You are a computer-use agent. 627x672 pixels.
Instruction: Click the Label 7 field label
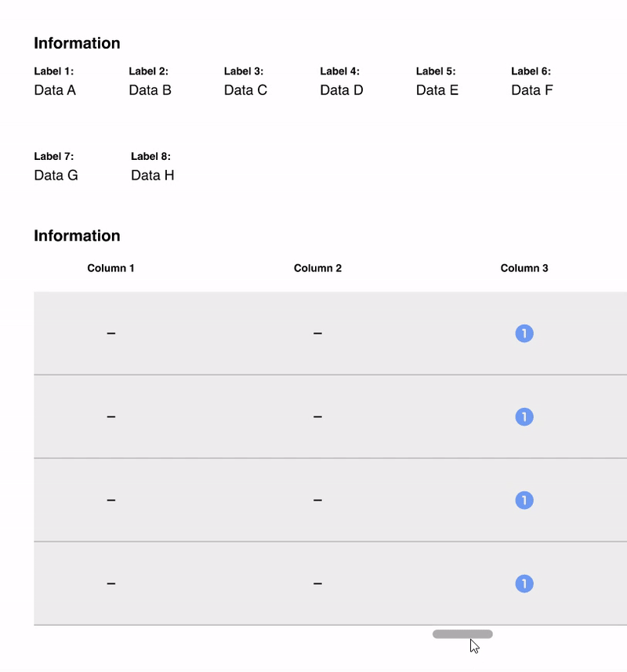[x=54, y=156]
